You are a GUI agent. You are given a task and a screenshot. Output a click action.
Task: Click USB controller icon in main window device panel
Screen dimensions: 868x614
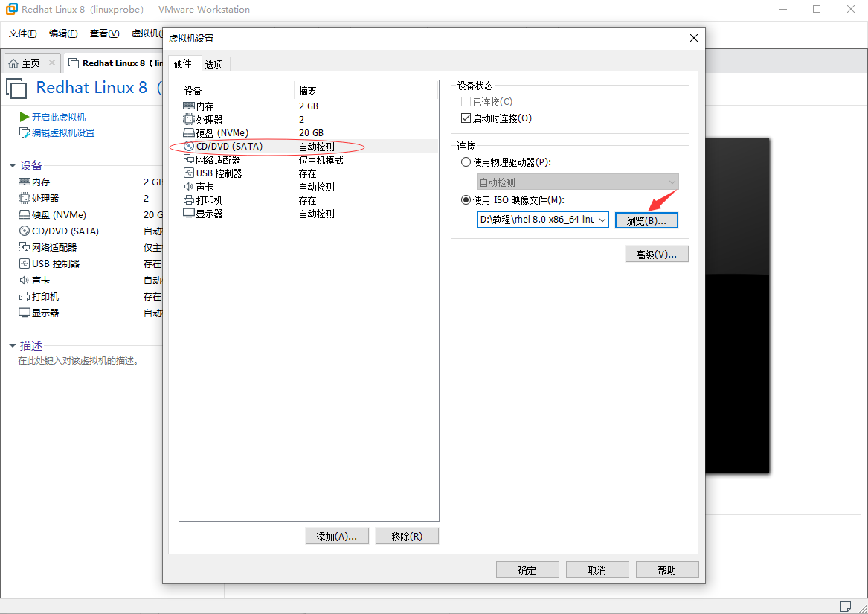coord(25,263)
